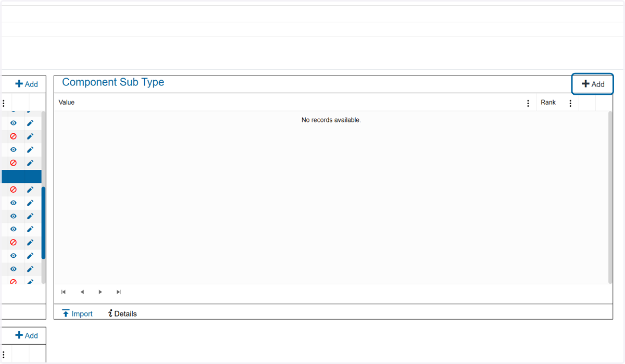Open the Import link below the grid
This screenshot has width=625, height=364.
[x=77, y=313]
